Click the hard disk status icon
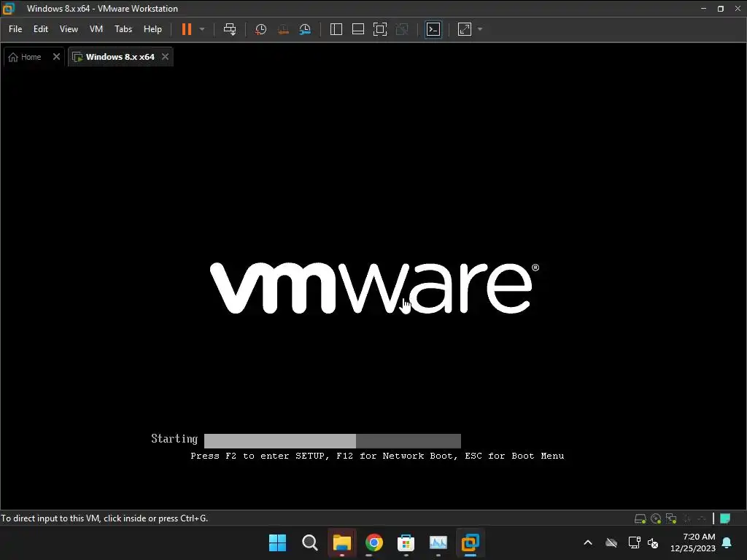 pos(640,518)
